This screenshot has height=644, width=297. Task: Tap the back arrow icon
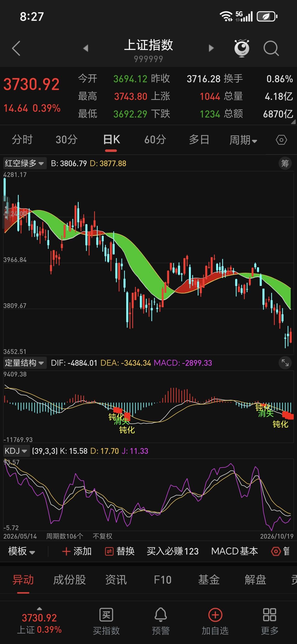16,48
